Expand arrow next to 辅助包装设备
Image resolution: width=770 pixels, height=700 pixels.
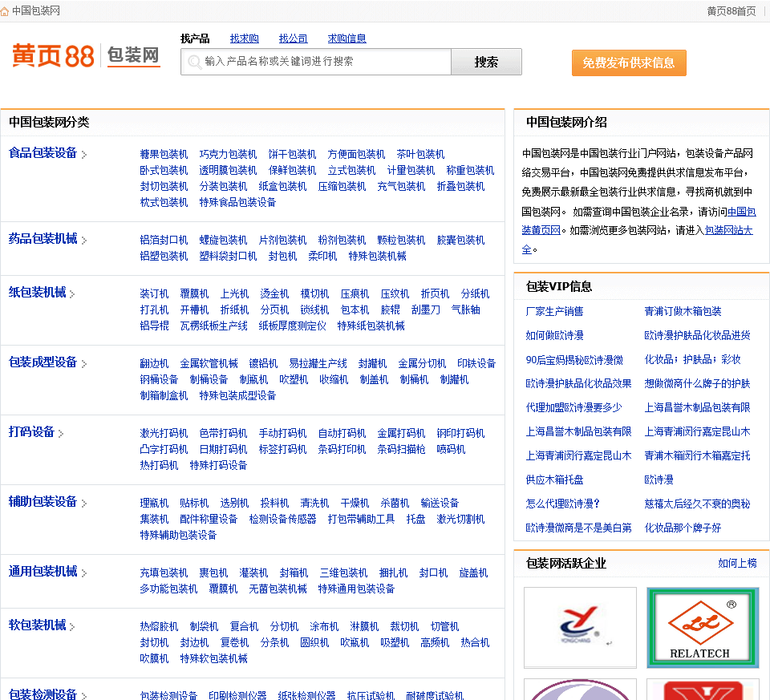(84, 504)
